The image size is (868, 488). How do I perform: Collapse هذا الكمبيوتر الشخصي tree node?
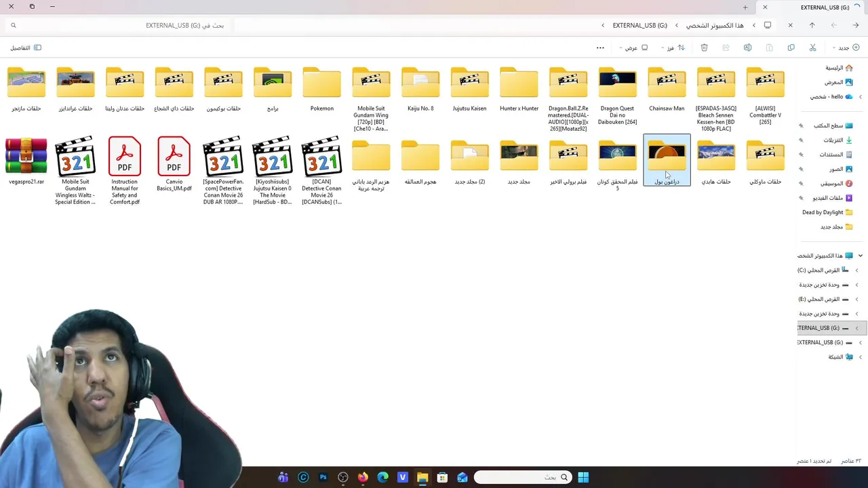(860, 256)
